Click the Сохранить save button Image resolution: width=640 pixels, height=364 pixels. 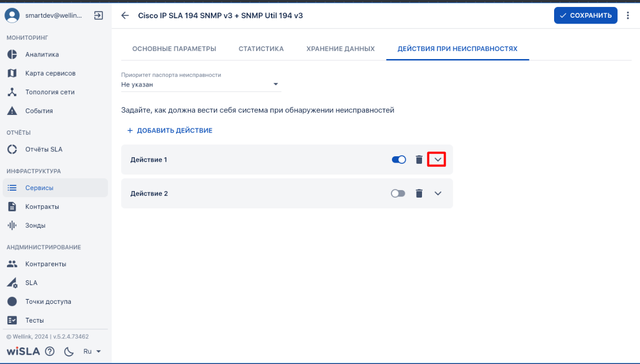pos(585,16)
